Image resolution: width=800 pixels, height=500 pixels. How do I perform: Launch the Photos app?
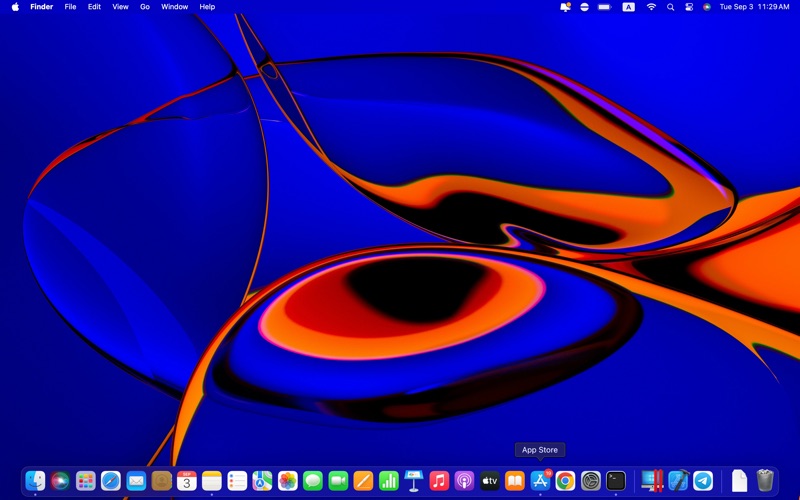(288, 481)
